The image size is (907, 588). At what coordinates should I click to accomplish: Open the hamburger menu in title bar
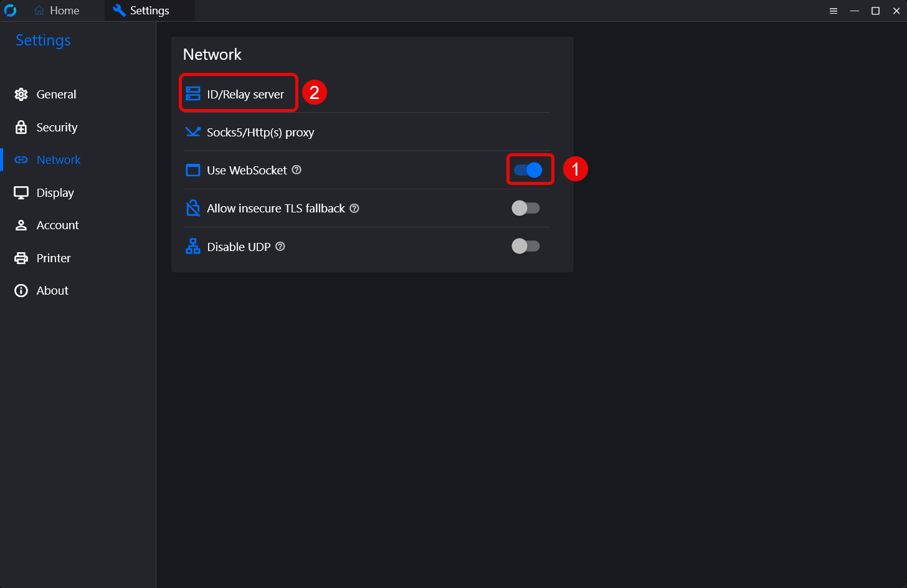[x=833, y=11]
